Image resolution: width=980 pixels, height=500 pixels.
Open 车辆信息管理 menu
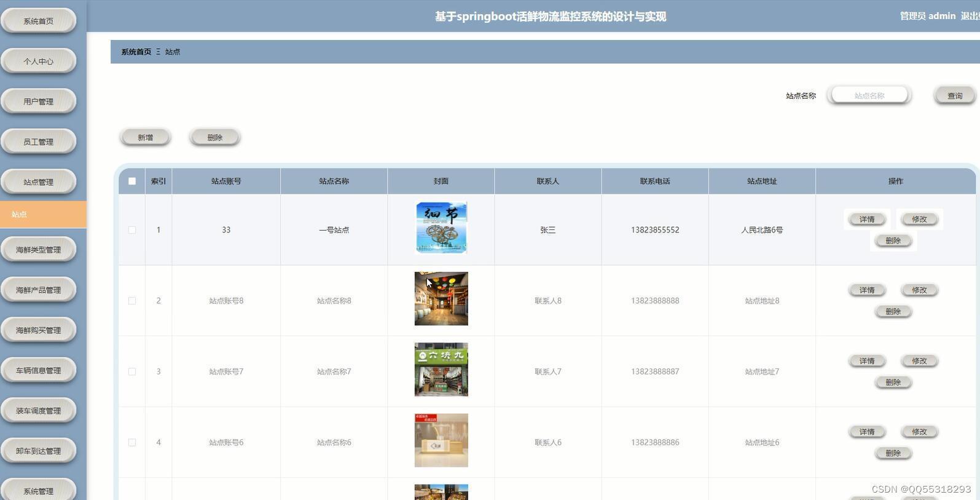[38, 370]
